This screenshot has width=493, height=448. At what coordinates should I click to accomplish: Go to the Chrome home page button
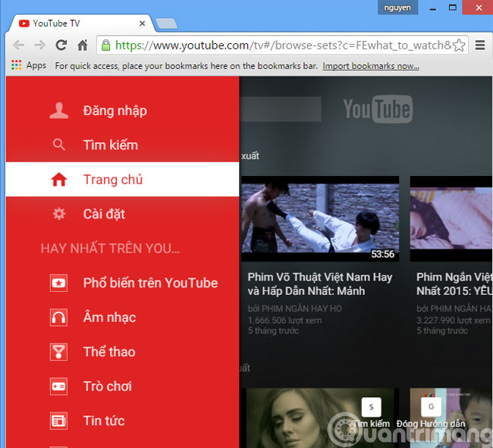83,45
